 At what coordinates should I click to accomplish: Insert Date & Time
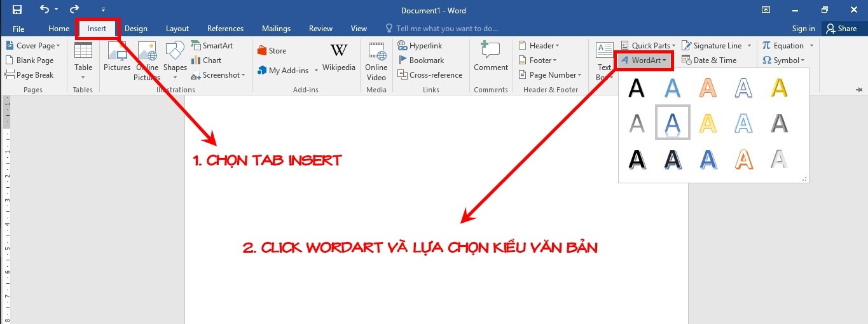point(708,60)
